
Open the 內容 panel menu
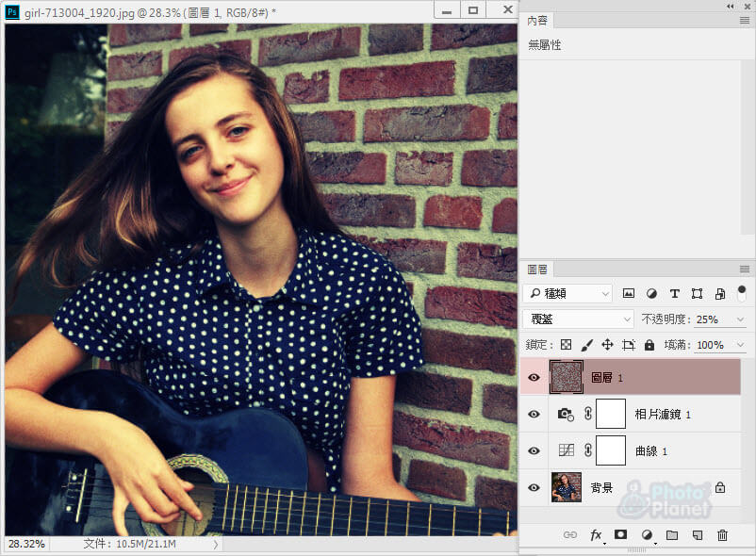(745, 20)
